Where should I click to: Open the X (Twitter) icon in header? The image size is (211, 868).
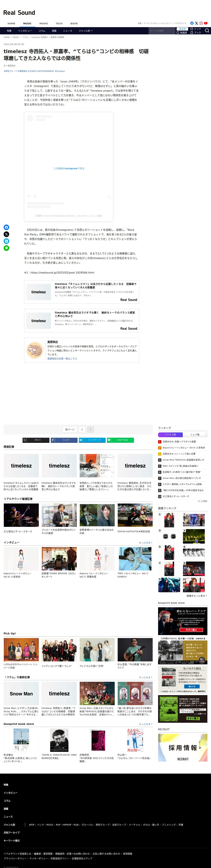[x=197, y=23]
